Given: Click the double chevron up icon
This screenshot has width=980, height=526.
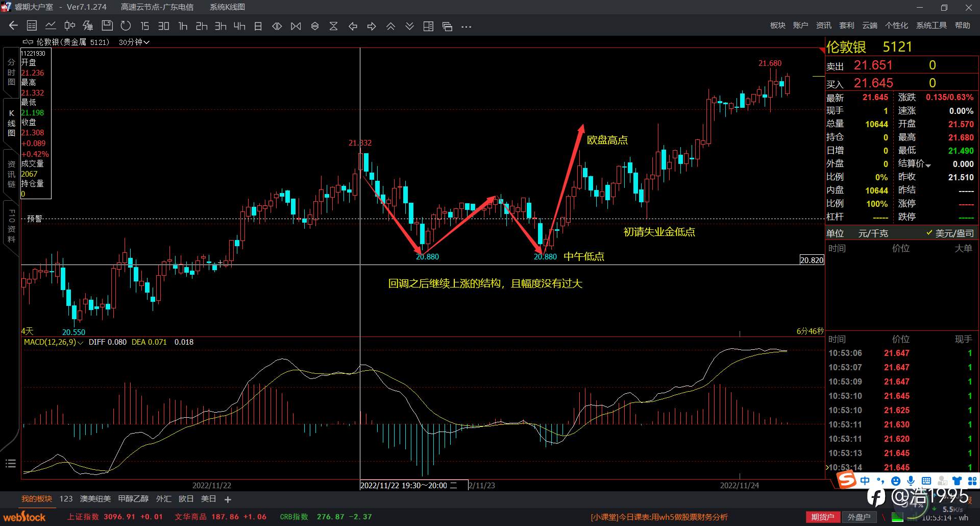Looking at the screenshot, I should pyautogui.click(x=390, y=26).
